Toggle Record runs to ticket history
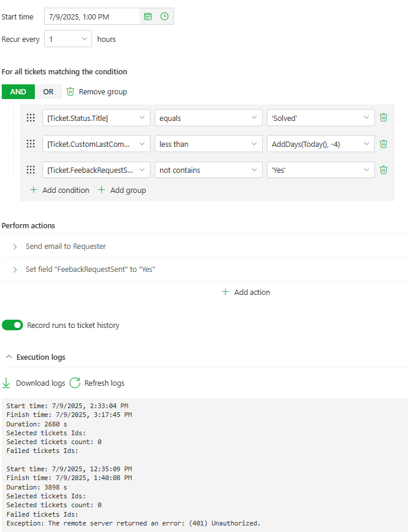This screenshot has width=408, height=532. (x=12, y=325)
